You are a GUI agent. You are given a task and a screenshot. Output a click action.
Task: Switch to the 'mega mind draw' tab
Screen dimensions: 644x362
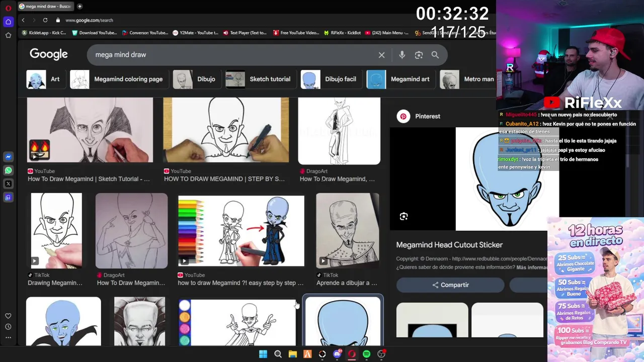45,7
